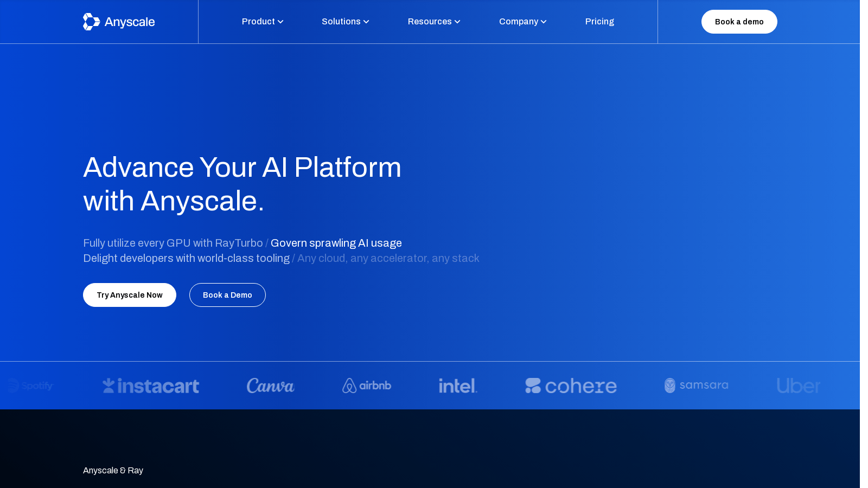Screen dimensions: 868x488
Task: Click the Uber logo
Action: pos(799,386)
